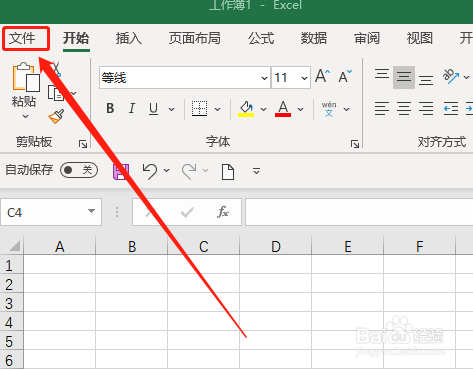The image size is (473, 369).
Task: Toggle the 自动保存 switch
Action: coord(79,170)
